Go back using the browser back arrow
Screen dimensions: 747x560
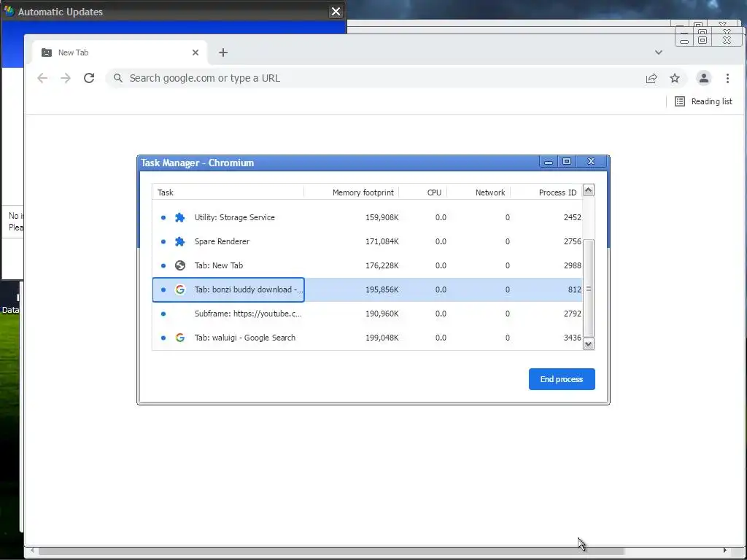click(42, 78)
